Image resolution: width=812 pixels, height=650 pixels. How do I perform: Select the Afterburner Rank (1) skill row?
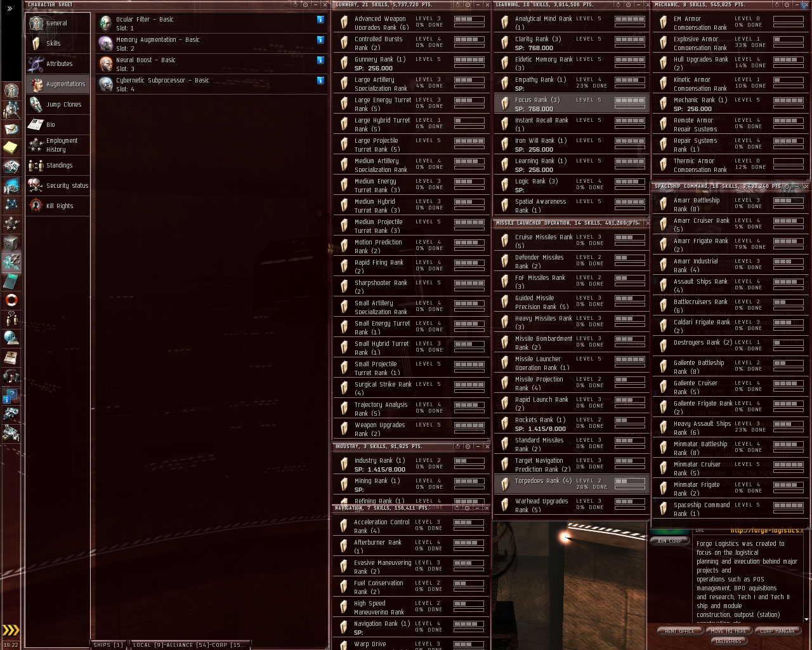pos(412,547)
